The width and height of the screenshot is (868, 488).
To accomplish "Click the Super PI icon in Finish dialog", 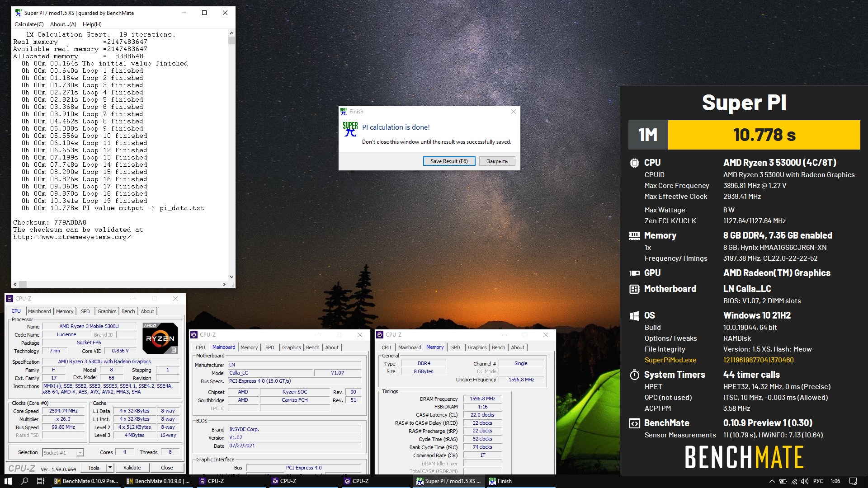I will click(x=350, y=129).
